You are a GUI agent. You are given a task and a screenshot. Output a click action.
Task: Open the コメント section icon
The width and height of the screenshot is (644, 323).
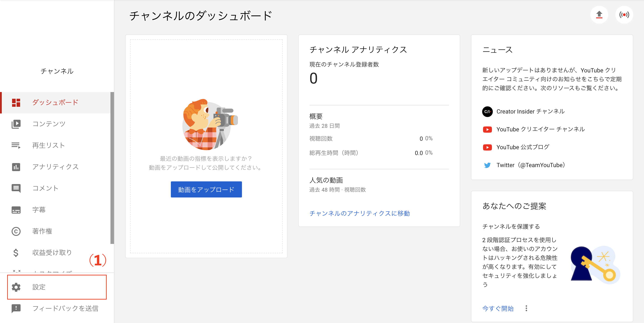coord(16,188)
